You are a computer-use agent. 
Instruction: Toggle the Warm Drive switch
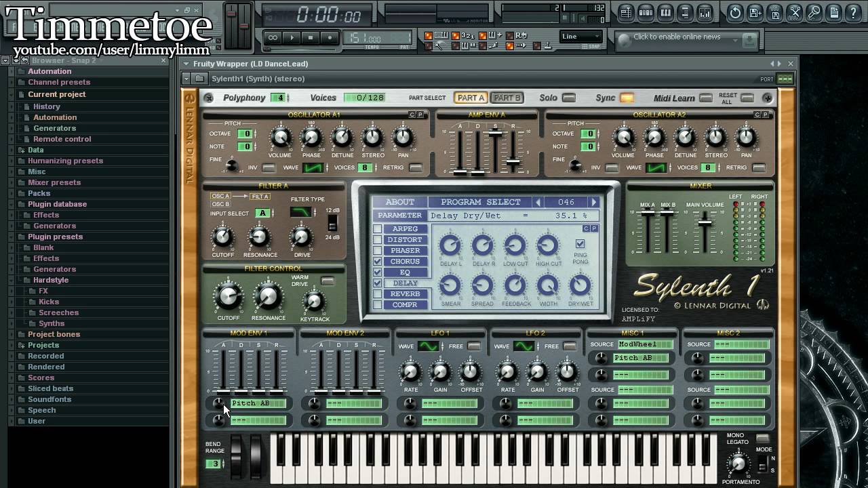click(x=328, y=281)
